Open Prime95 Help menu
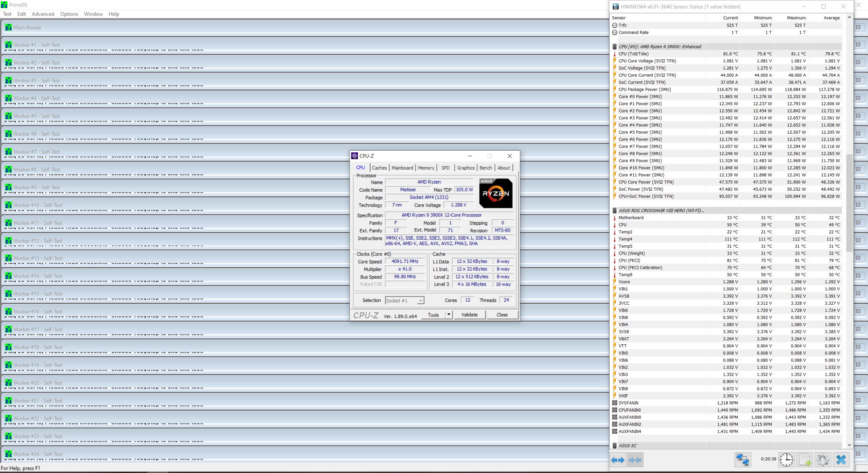This screenshot has width=868, height=473. pyautogui.click(x=114, y=14)
